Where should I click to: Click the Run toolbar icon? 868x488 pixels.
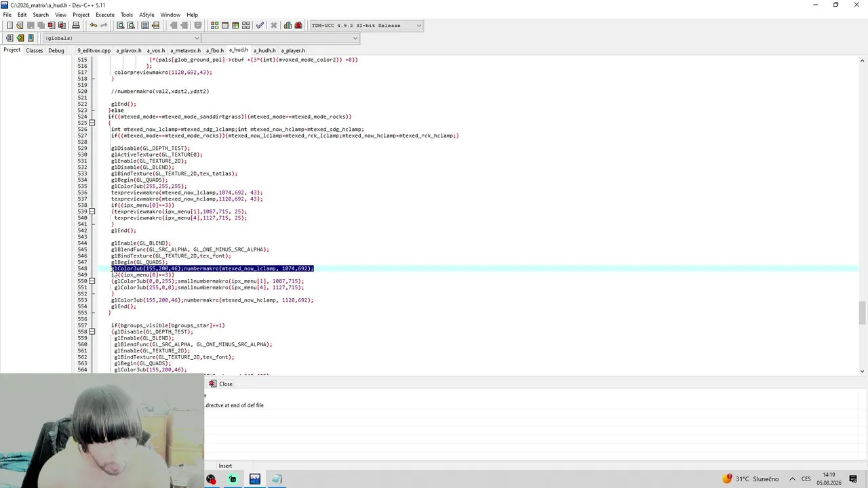225,26
